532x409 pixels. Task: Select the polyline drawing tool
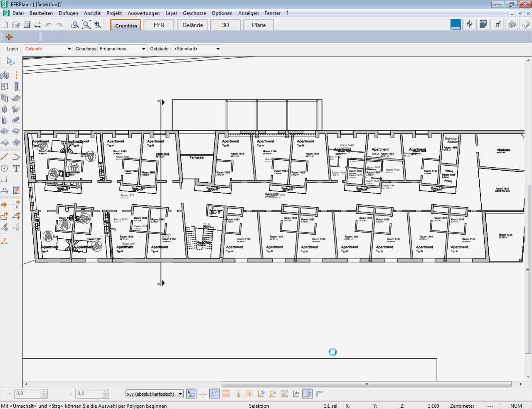16,157
